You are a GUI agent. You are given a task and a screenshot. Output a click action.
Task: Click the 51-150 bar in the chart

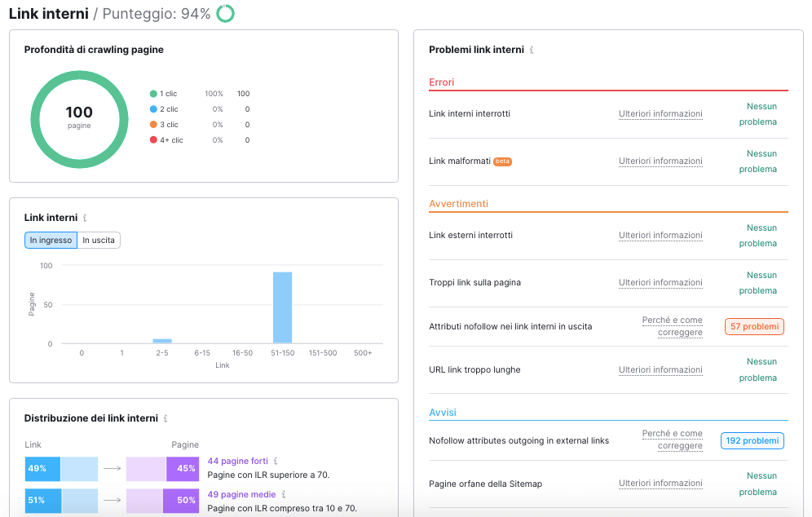282,307
